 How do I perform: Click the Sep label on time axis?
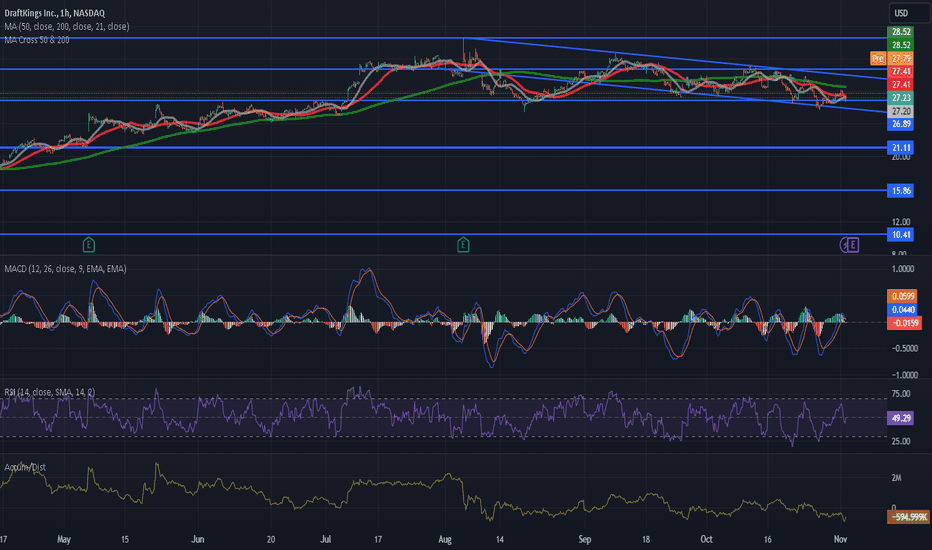[585, 539]
